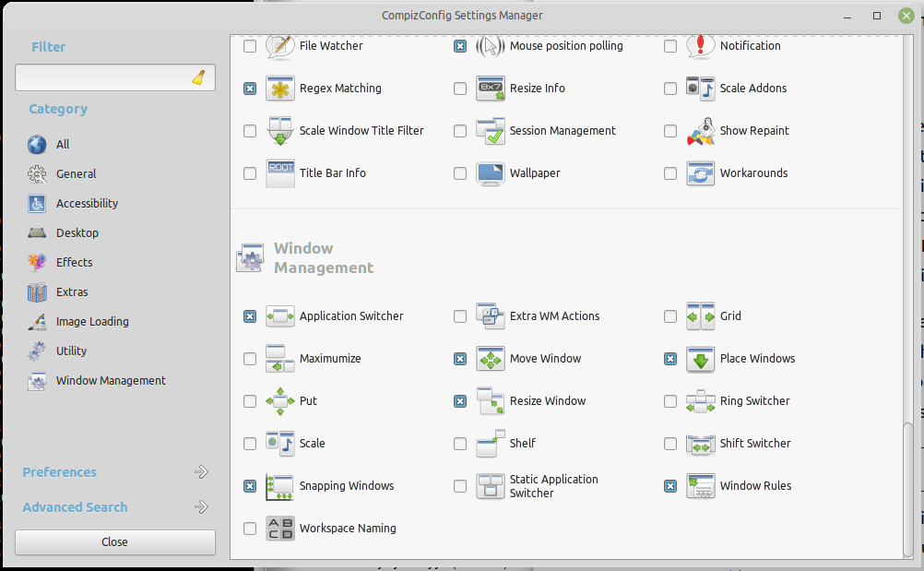Open the File Watcher plugin icon

[280, 46]
